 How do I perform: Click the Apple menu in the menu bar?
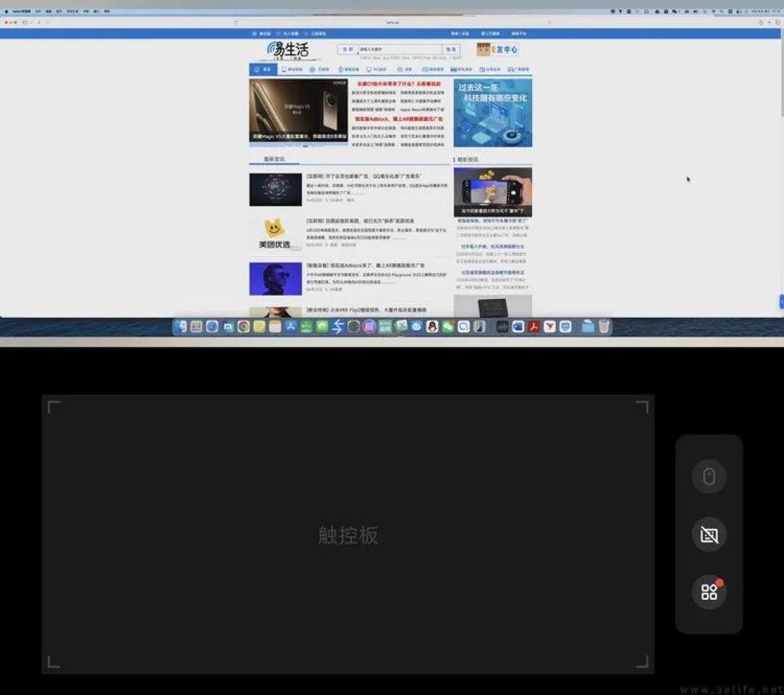pyautogui.click(x=6, y=11)
